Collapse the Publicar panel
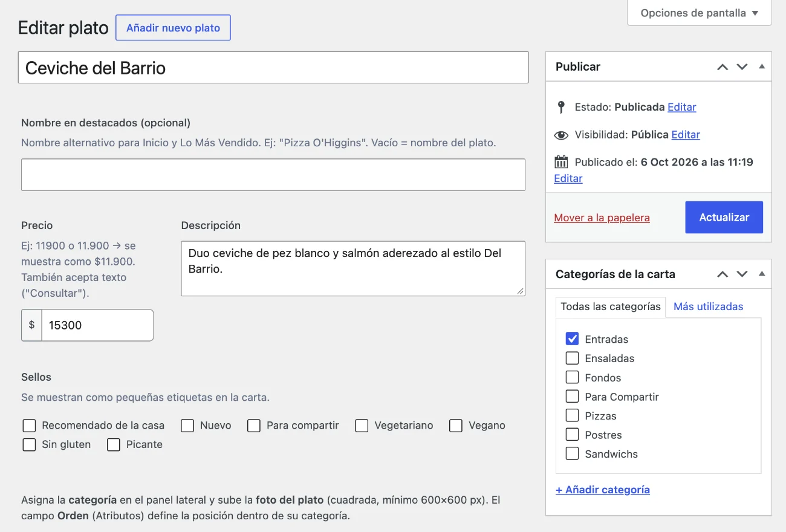Screen dimensions: 786x532 pos(762,66)
